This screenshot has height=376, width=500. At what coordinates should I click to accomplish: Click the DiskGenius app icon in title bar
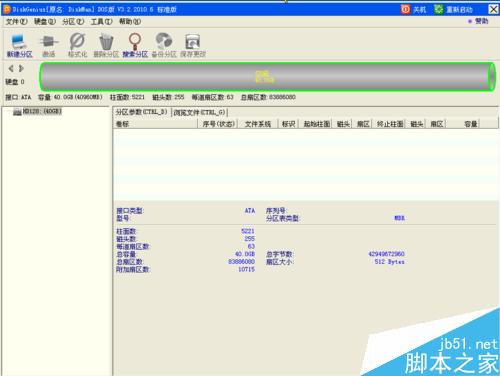pos(7,9)
